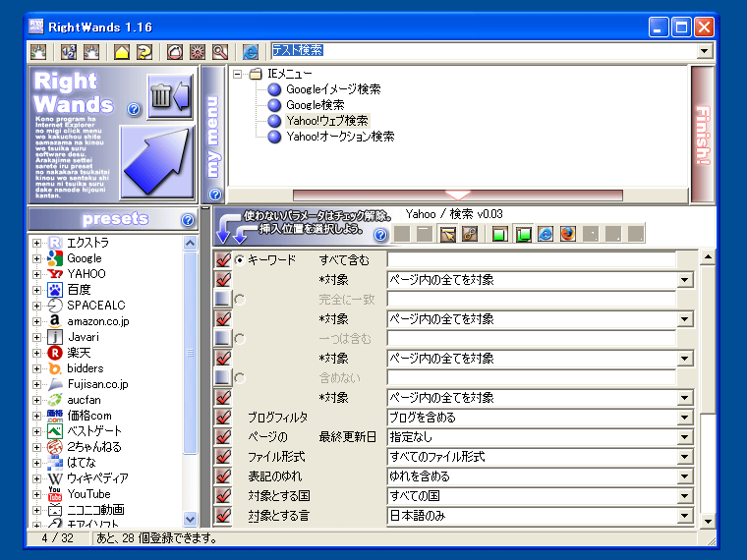Click into the テスト検索 text field
This screenshot has height=560, width=747.
(x=483, y=50)
